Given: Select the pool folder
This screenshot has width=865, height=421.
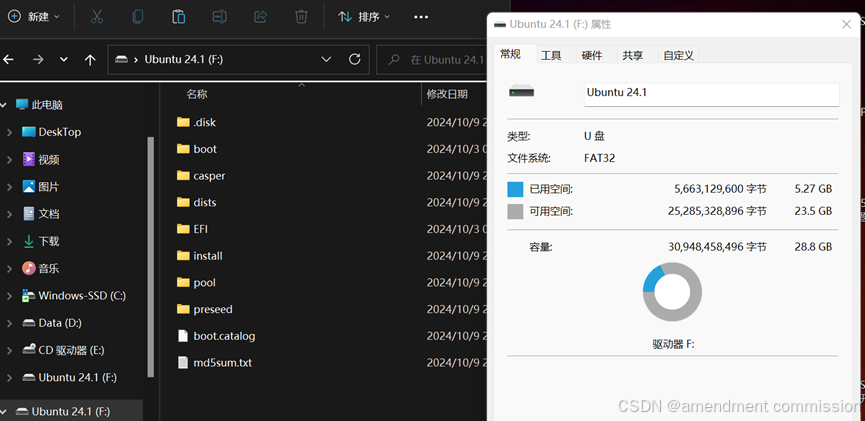Looking at the screenshot, I should pos(196,283).
